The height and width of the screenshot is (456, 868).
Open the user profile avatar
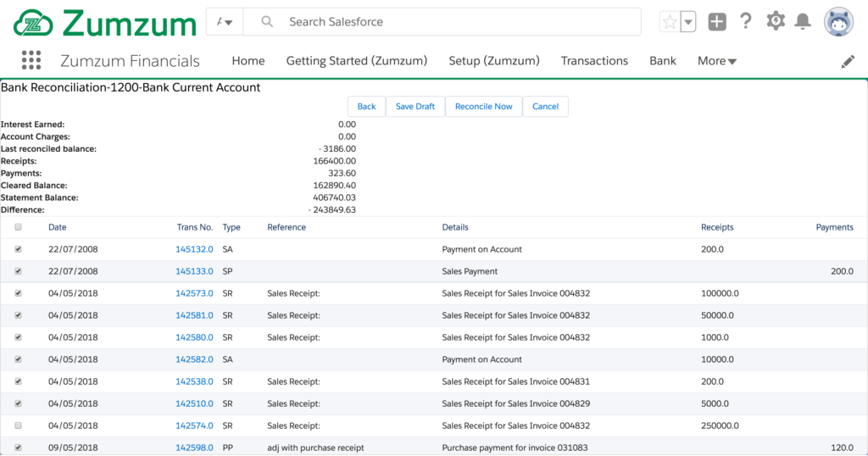coord(838,22)
